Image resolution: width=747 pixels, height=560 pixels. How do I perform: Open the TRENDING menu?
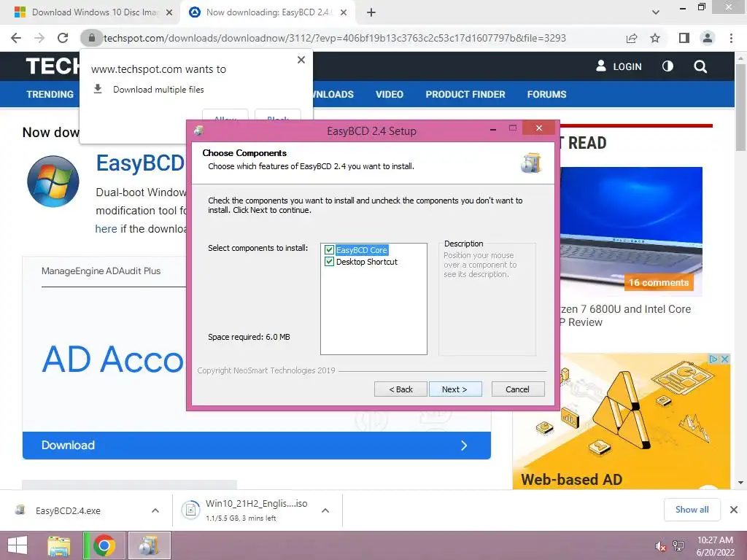(x=50, y=94)
